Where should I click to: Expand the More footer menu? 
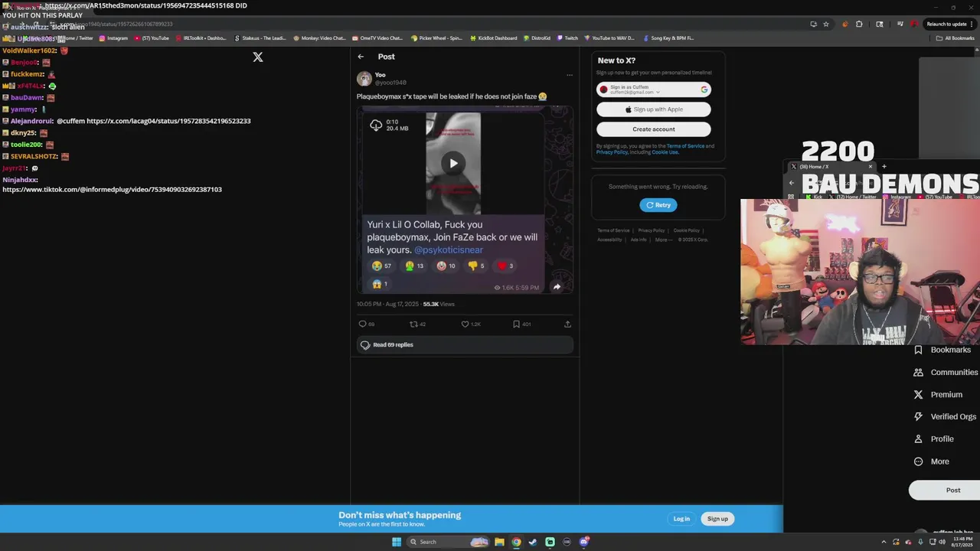click(664, 240)
